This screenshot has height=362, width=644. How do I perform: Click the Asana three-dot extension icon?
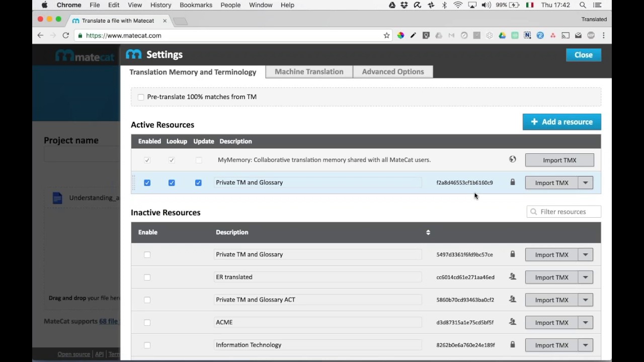(553, 36)
